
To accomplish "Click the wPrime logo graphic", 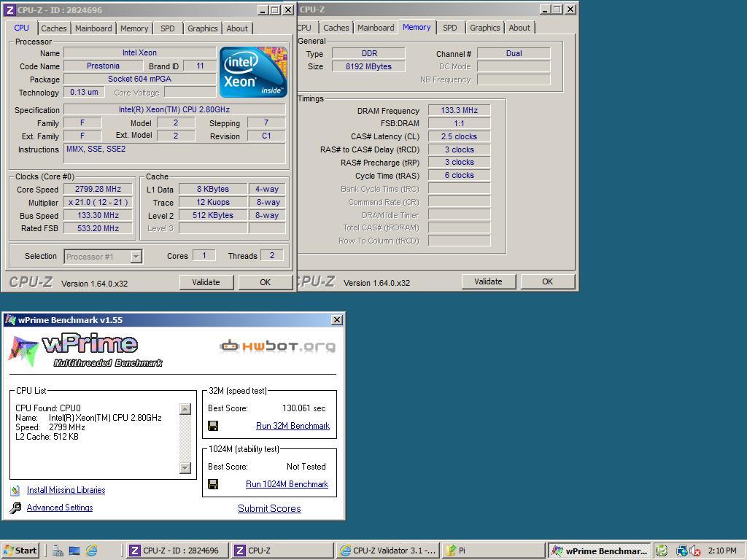I will 86,350.
